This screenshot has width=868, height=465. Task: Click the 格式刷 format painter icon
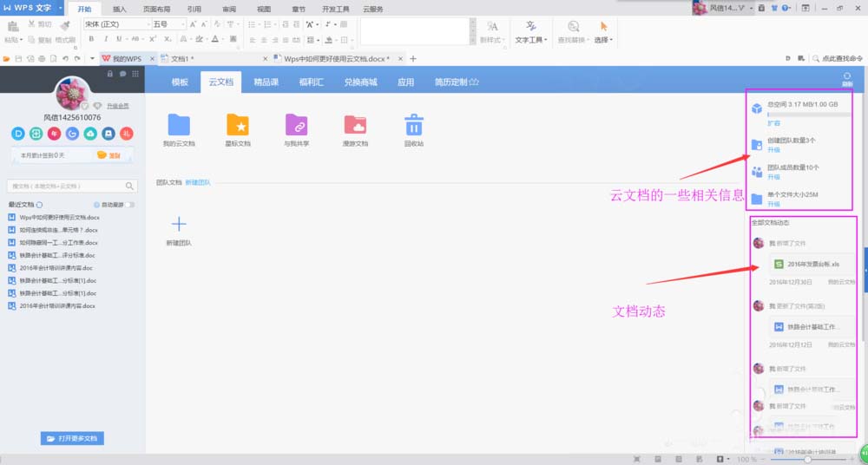(x=65, y=25)
